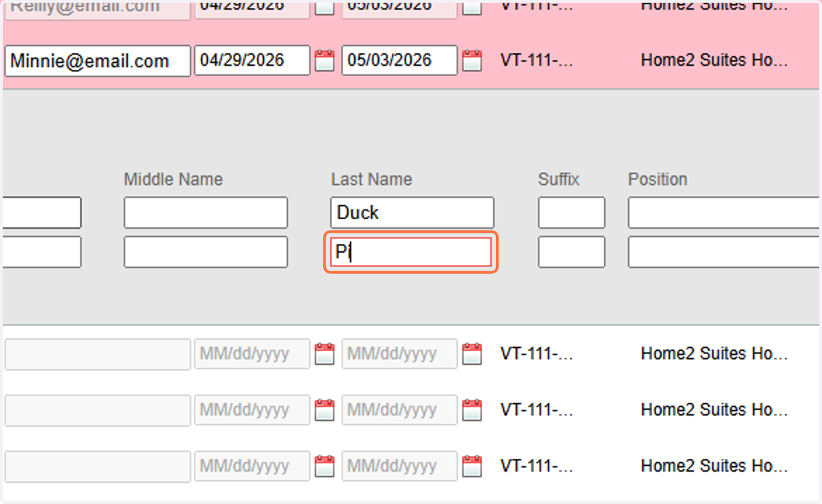Focus first MM/dd/yyyy field in middle blank row
The image size is (822, 504).
click(x=252, y=410)
